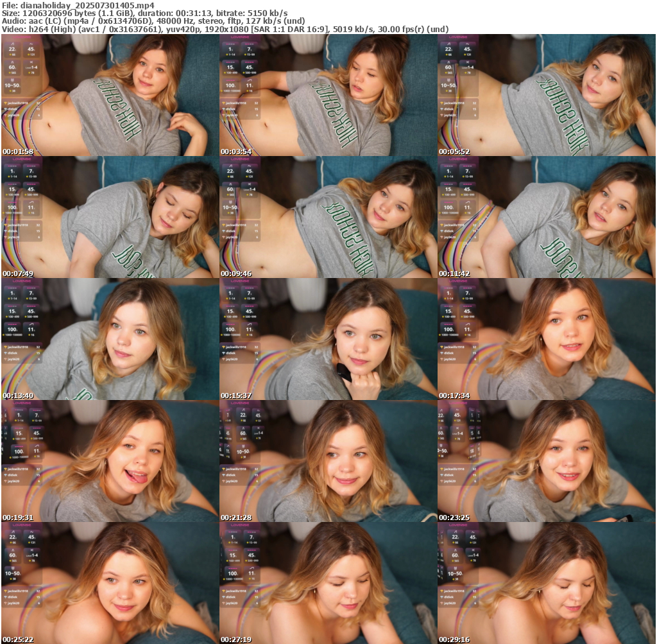Select the frame at 00:07:49
The width and height of the screenshot is (657, 644).
[x=110, y=217]
